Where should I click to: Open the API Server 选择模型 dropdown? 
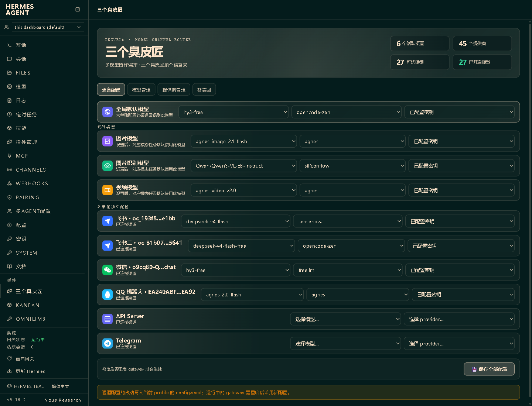tap(345, 319)
